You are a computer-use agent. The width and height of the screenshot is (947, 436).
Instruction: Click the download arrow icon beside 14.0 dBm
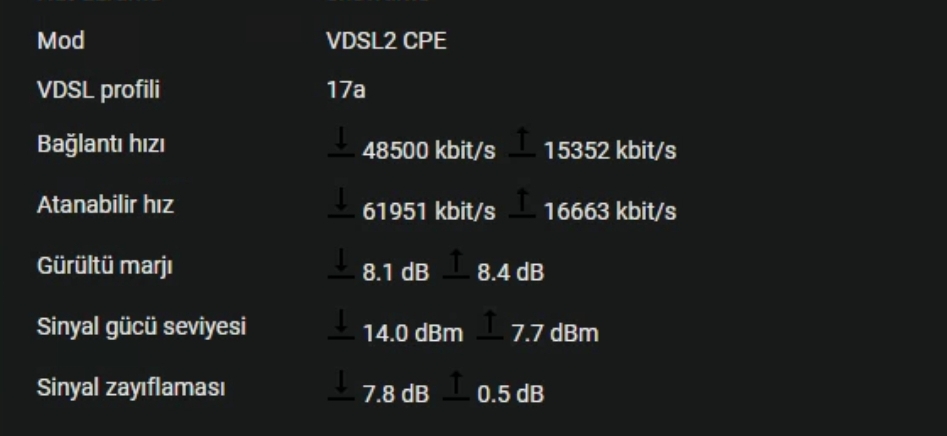coord(341,324)
